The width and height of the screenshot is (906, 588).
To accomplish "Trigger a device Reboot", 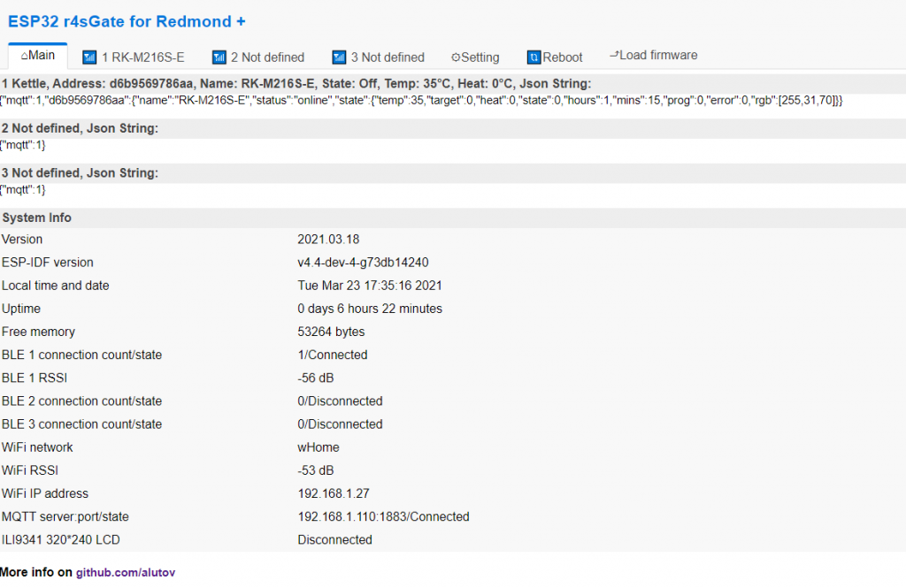I will pos(555,57).
